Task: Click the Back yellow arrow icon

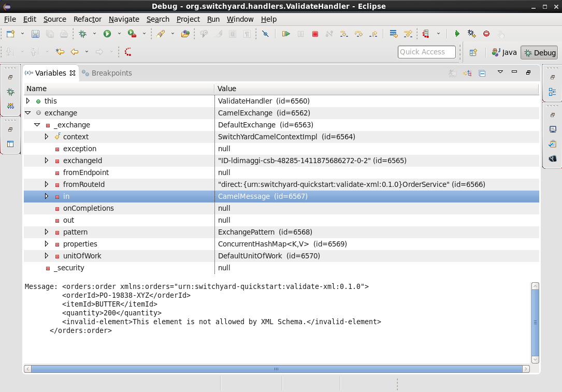Action: point(75,52)
